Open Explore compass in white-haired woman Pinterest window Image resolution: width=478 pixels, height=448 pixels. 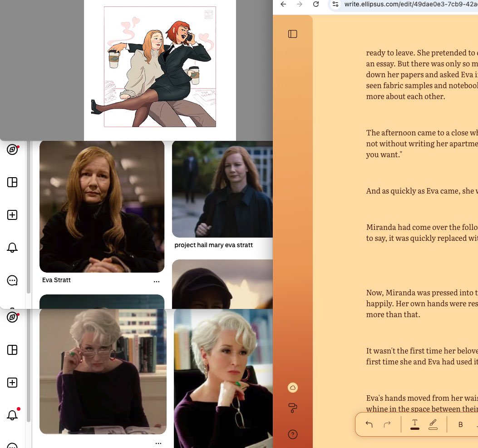pyautogui.click(x=12, y=317)
